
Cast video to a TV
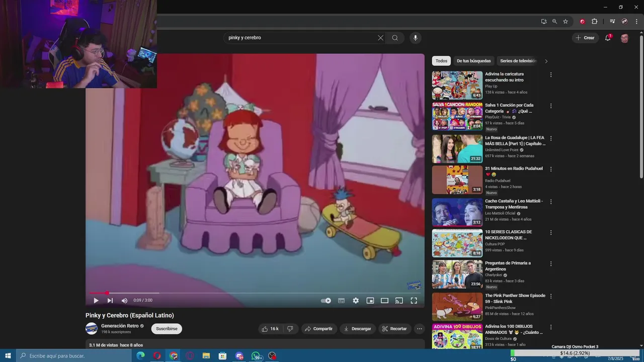point(399,301)
